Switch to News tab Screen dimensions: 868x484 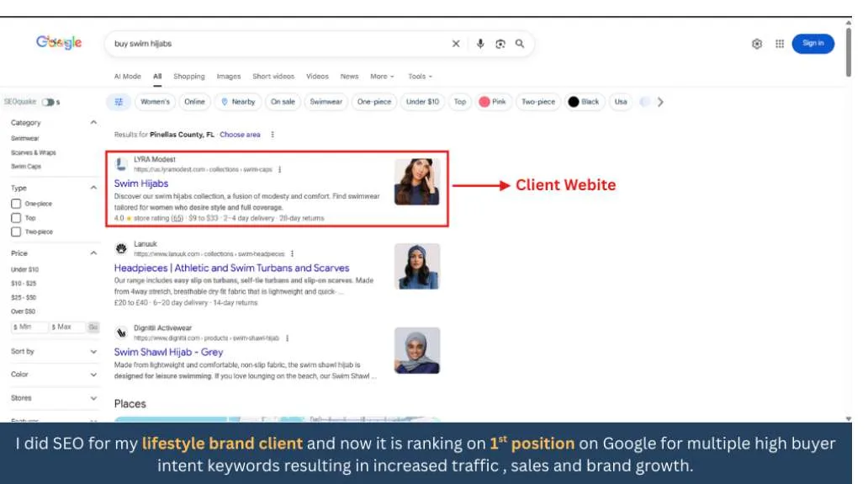click(349, 77)
